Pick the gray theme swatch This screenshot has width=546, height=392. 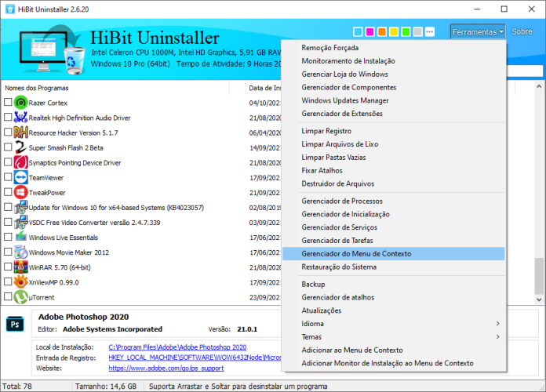coord(418,31)
